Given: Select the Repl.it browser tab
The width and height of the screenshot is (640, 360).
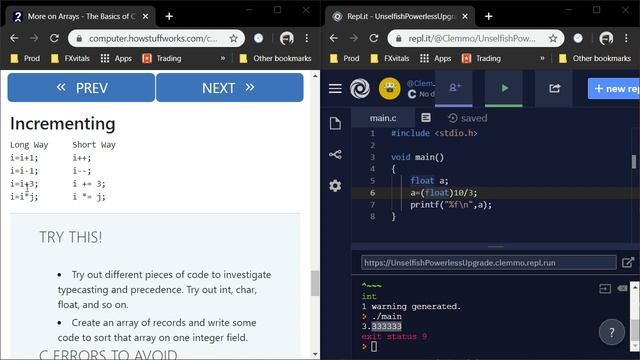Looking at the screenshot, I should (400, 16).
